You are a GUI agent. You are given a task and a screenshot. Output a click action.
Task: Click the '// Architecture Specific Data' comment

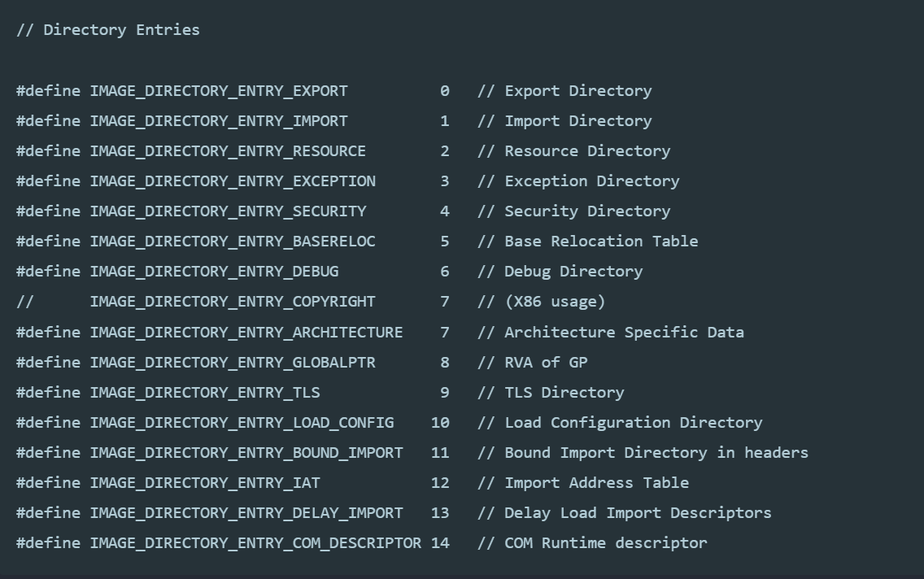pos(611,333)
